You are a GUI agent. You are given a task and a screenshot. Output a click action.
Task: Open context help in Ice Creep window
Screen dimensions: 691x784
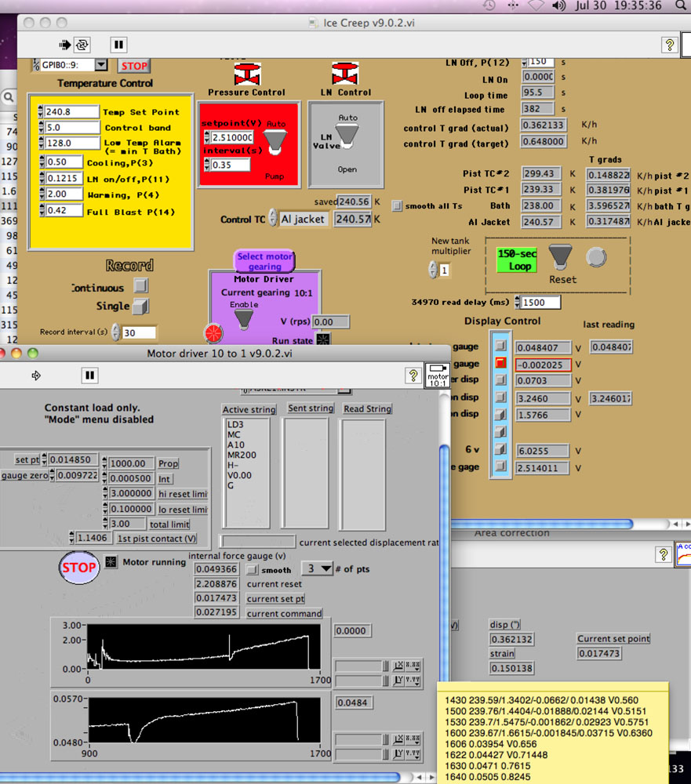click(x=669, y=45)
